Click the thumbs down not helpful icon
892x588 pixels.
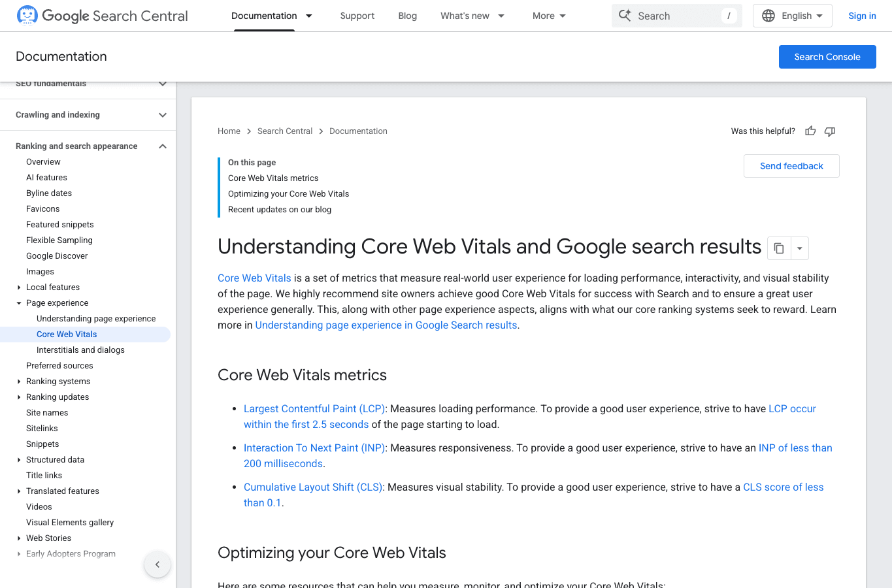pyautogui.click(x=830, y=131)
